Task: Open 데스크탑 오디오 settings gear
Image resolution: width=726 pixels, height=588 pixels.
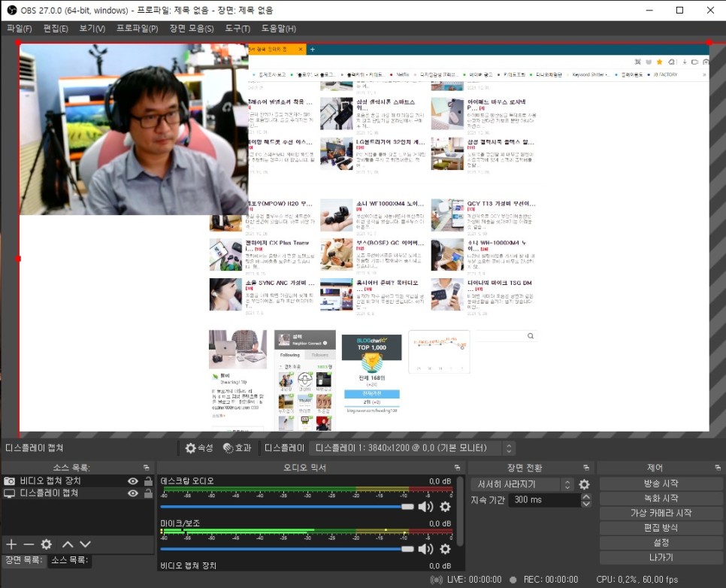Action: coord(446,507)
